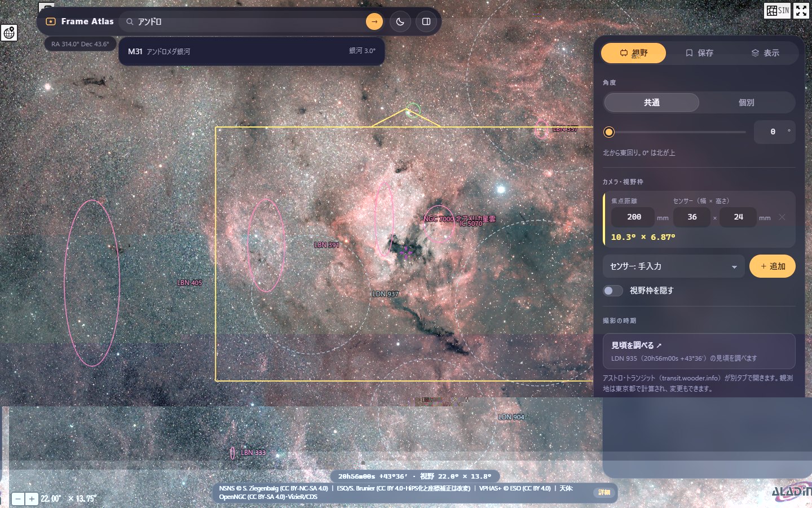
Task: Click the sensor height field showing 24
Action: (738, 217)
